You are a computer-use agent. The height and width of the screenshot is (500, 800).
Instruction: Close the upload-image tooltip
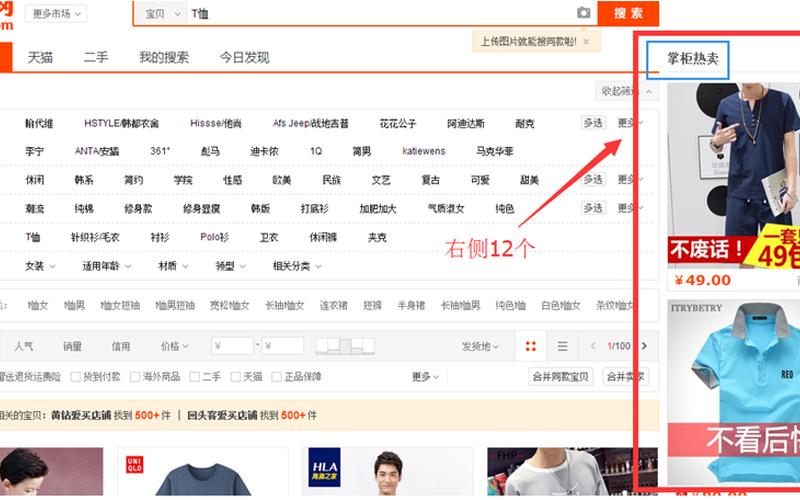586,42
